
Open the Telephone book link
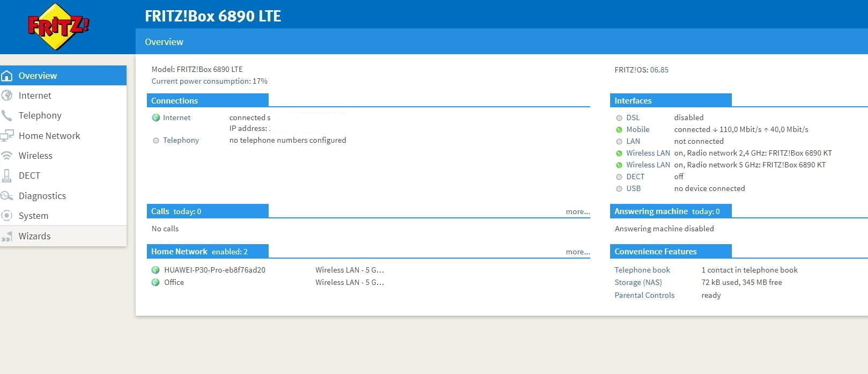[642, 270]
